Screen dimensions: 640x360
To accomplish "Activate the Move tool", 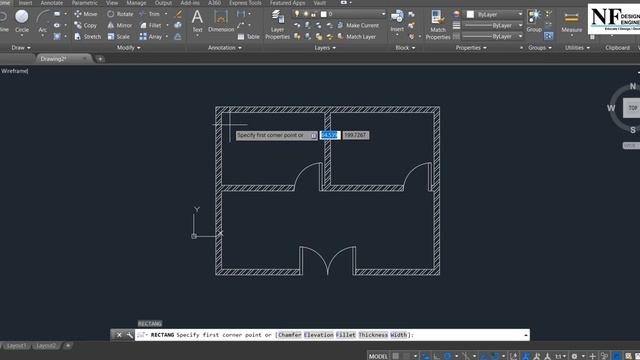I will pyautogui.click(x=86, y=14).
